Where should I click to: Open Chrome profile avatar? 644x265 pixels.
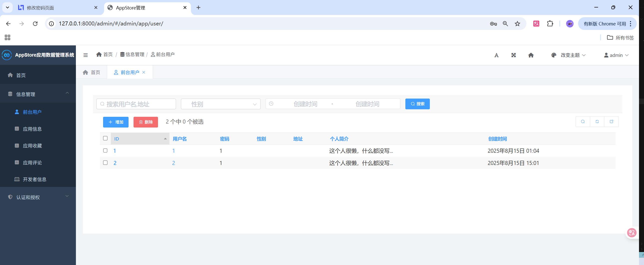(x=570, y=24)
